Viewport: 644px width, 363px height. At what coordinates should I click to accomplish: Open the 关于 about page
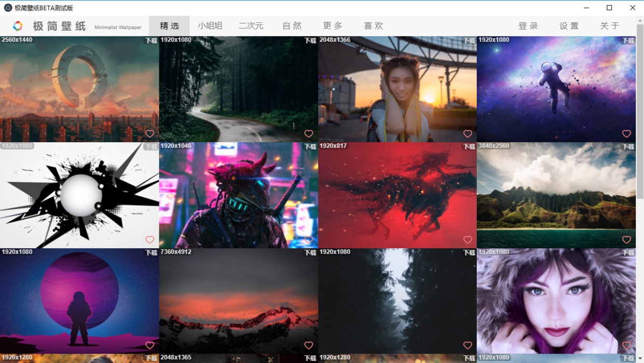coord(610,26)
